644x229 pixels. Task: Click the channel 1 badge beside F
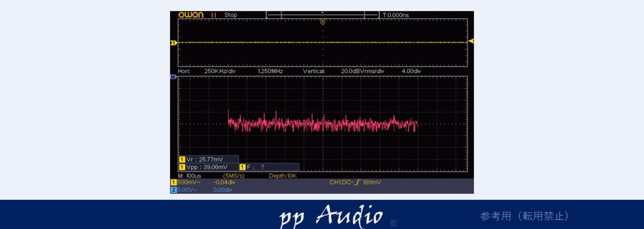(242, 167)
